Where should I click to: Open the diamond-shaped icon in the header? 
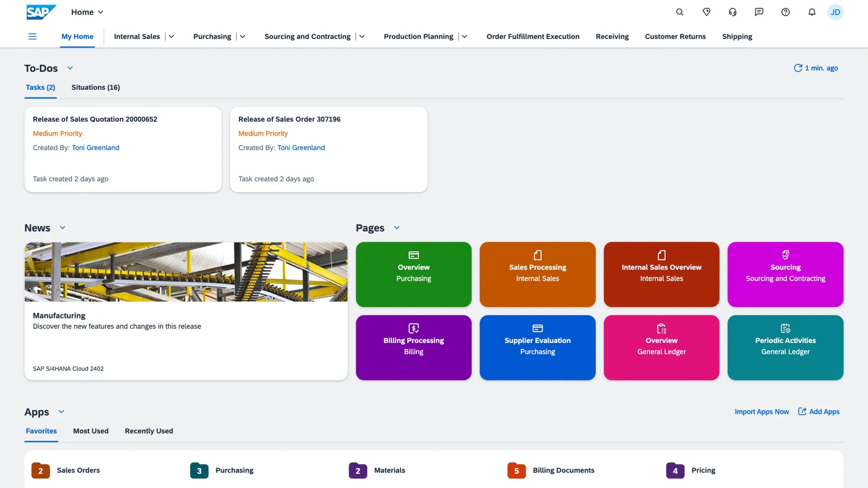click(706, 12)
